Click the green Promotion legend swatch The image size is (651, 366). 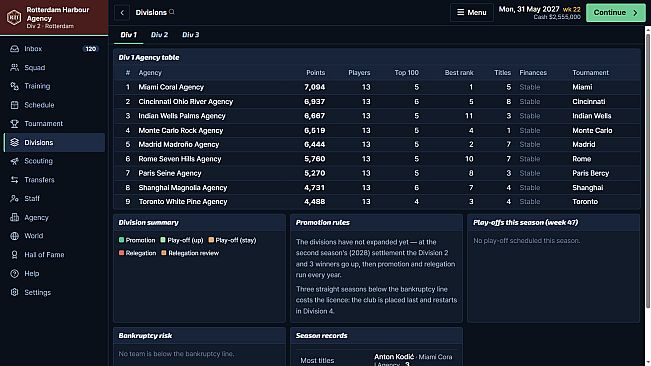click(121, 240)
